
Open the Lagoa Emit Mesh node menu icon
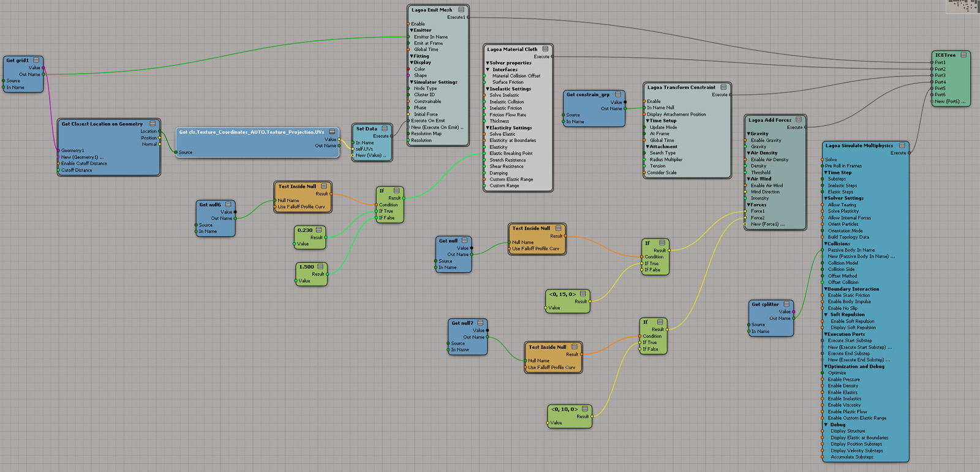[x=461, y=10]
